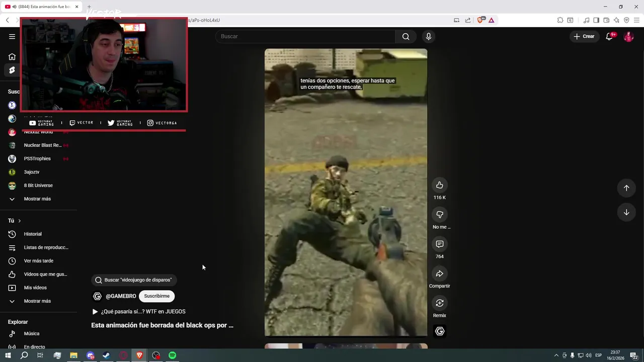Toggle the browser sidebar panel

596,20
